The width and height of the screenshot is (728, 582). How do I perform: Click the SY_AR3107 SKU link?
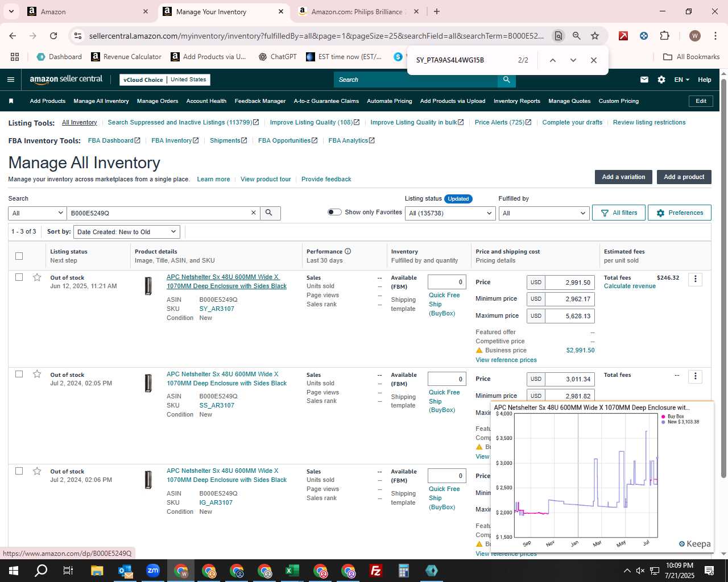217,309
